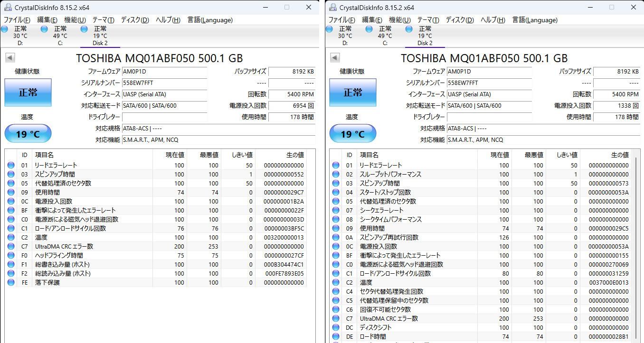
Task: Open the ファイル(F) menu
Action: (x=17, y=20)
